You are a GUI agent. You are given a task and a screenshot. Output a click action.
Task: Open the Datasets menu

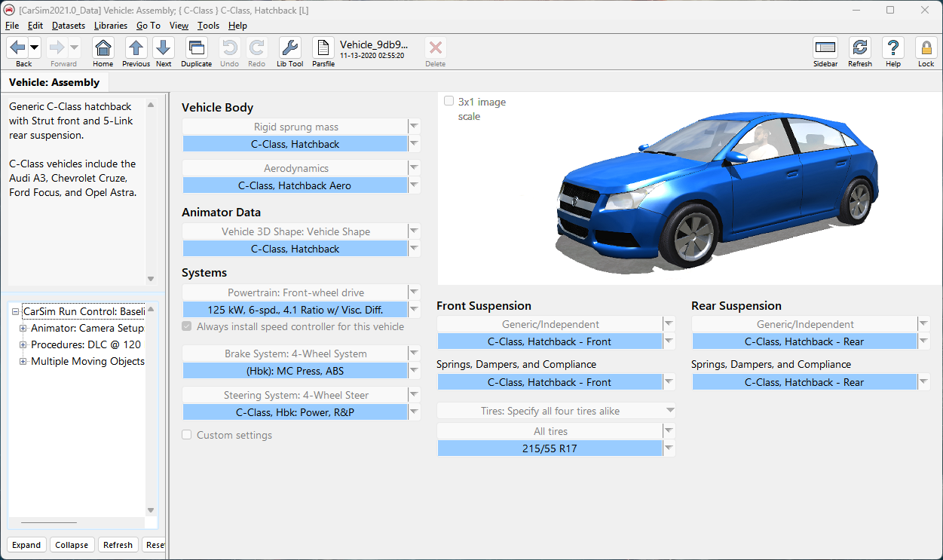tap(68, 26)
